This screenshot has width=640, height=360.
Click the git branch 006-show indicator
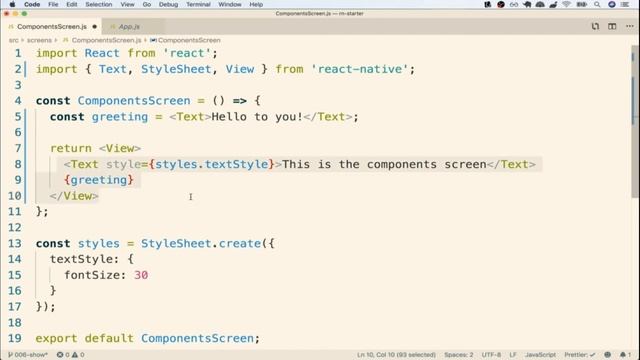coord(28,355)
